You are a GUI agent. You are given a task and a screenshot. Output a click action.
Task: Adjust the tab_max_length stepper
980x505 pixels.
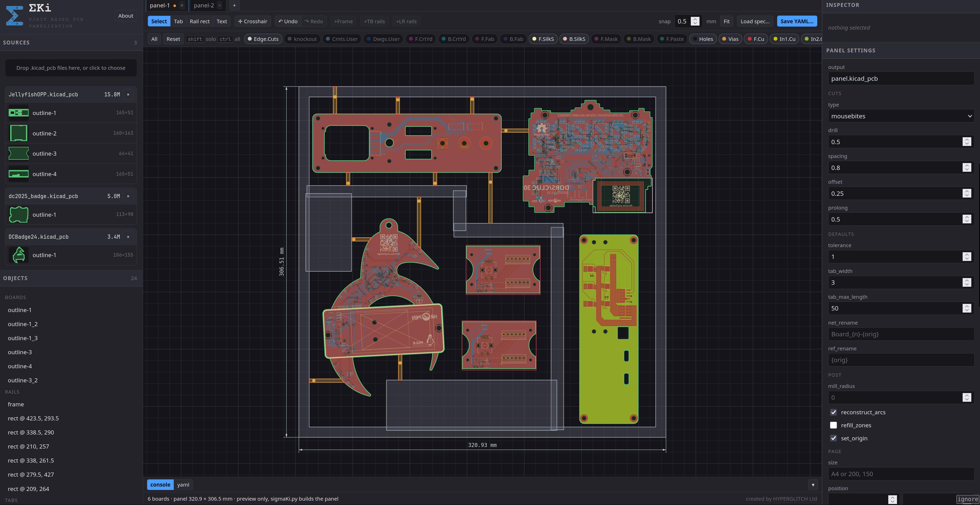coord(967,308)
